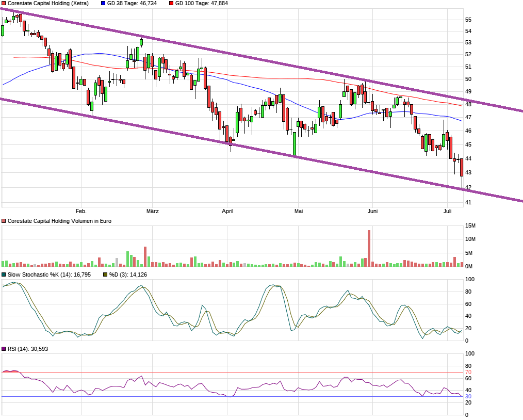Viewport: 523px width, 420px height.
Task: Select the 'RSI (14): 30,593' label
Action: point(28,349)
